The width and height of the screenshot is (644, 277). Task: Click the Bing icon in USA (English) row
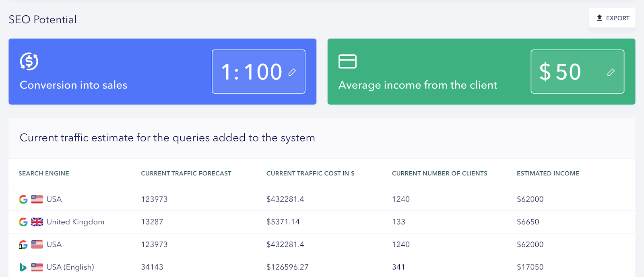point(23,267)
